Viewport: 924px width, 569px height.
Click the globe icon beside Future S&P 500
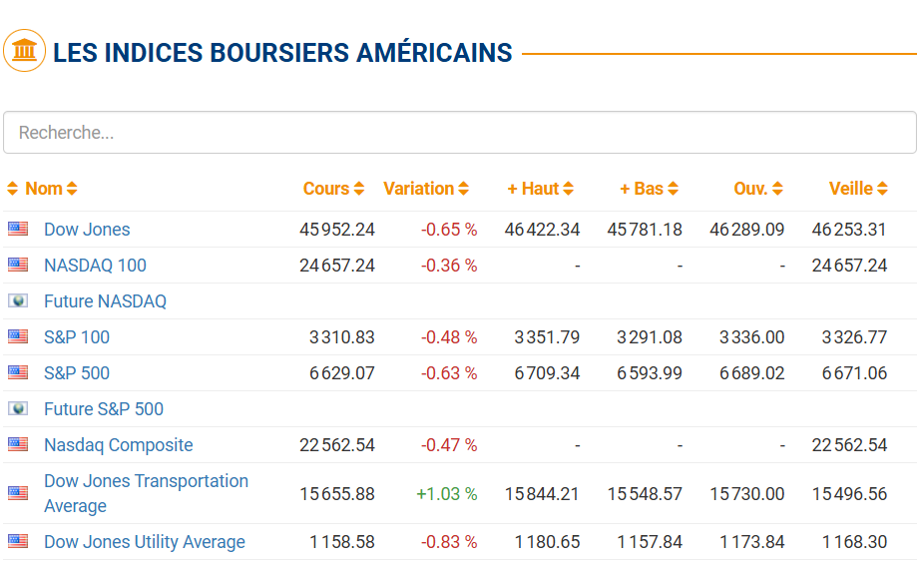pos(18,408)
